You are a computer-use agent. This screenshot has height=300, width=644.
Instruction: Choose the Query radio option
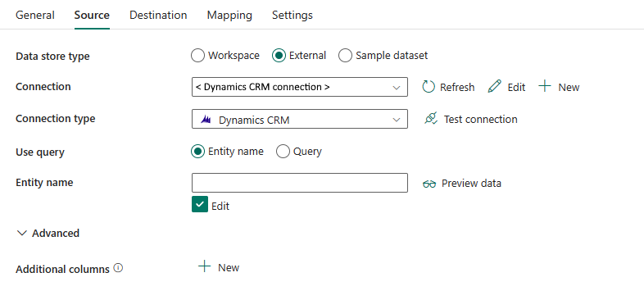tap(283, 152)
